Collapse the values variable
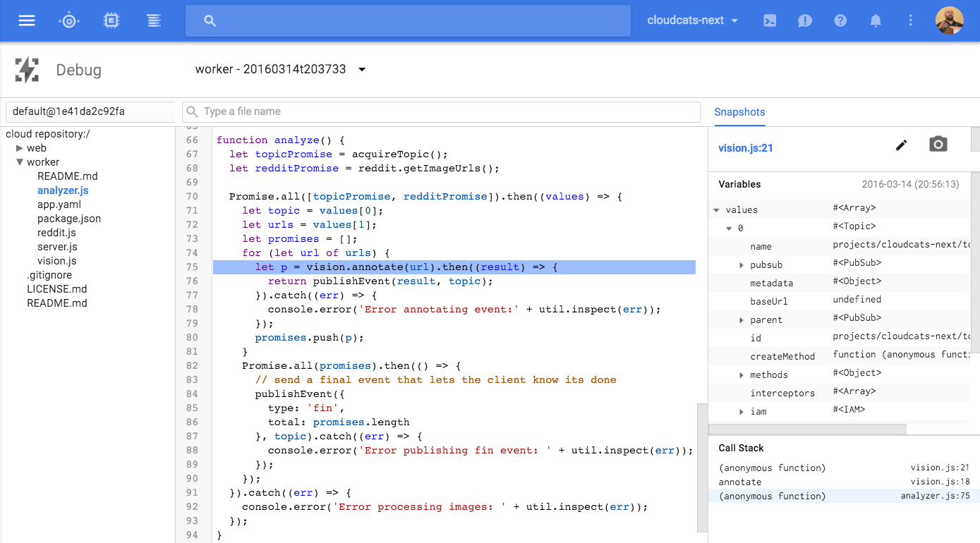This screenshot has width=980, height=543. click(717, 209)
